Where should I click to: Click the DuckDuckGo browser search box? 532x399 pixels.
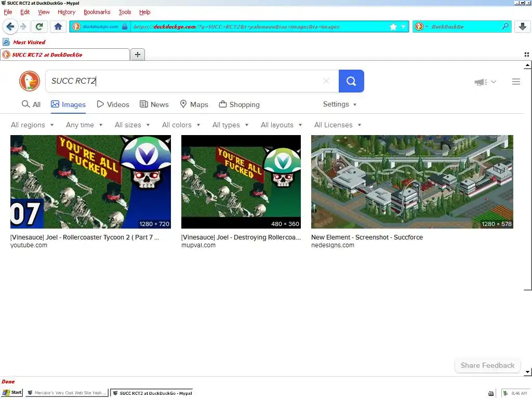[463, 26]
